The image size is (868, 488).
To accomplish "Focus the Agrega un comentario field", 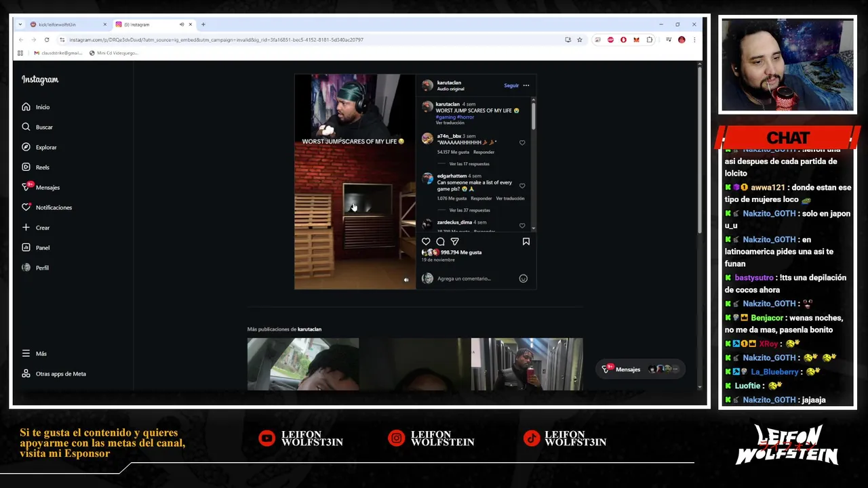I will click(x=475, y=279).
